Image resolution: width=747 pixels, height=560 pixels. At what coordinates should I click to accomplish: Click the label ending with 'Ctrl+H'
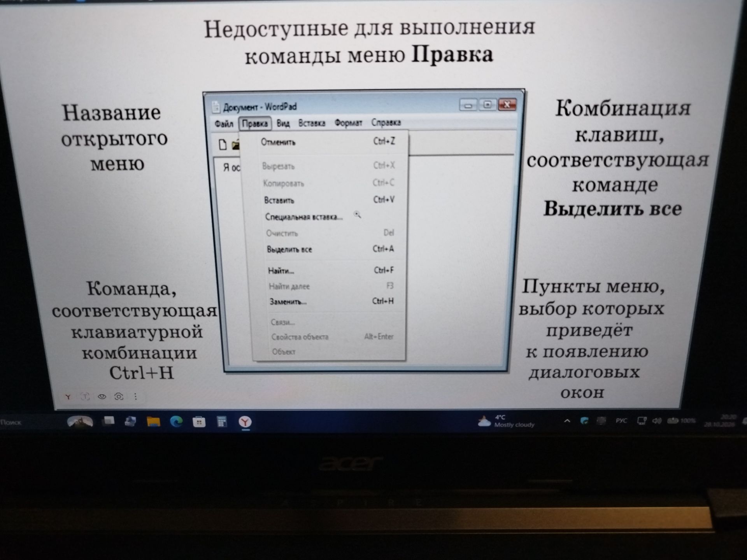pyautogui.click(x=134, y=331)
